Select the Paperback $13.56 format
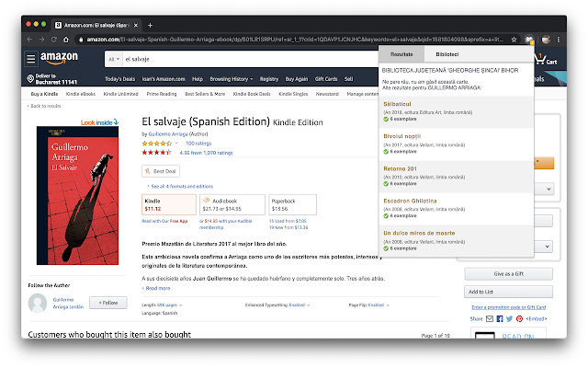The height and width of the screenshot is (368, 588). click(x=292, y=204)
